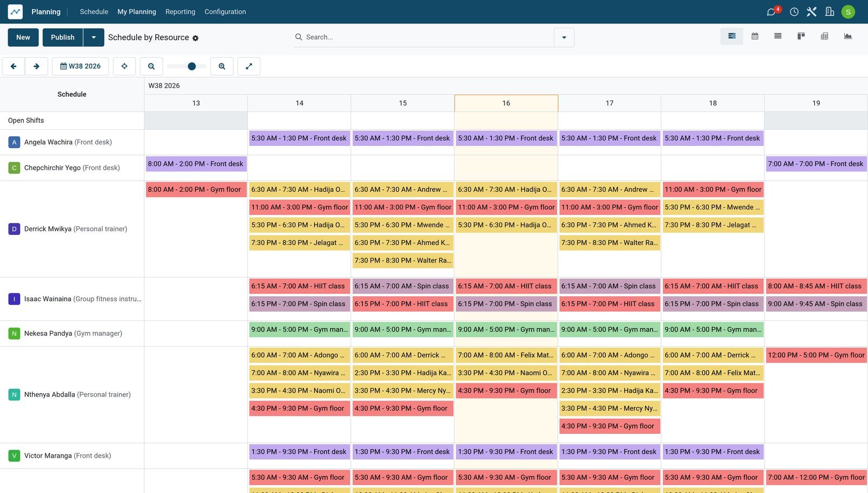Go to the previous week arrow
The image size is (868, 493).
14,66
